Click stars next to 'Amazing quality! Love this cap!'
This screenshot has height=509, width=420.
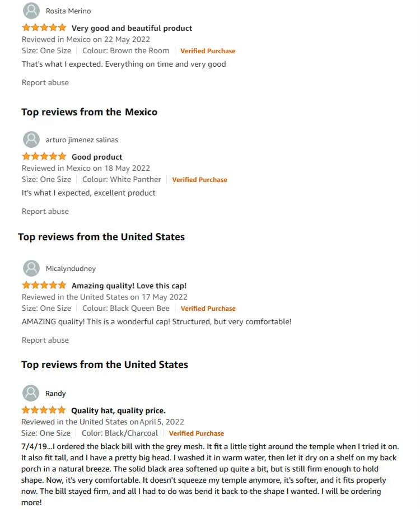44,286
